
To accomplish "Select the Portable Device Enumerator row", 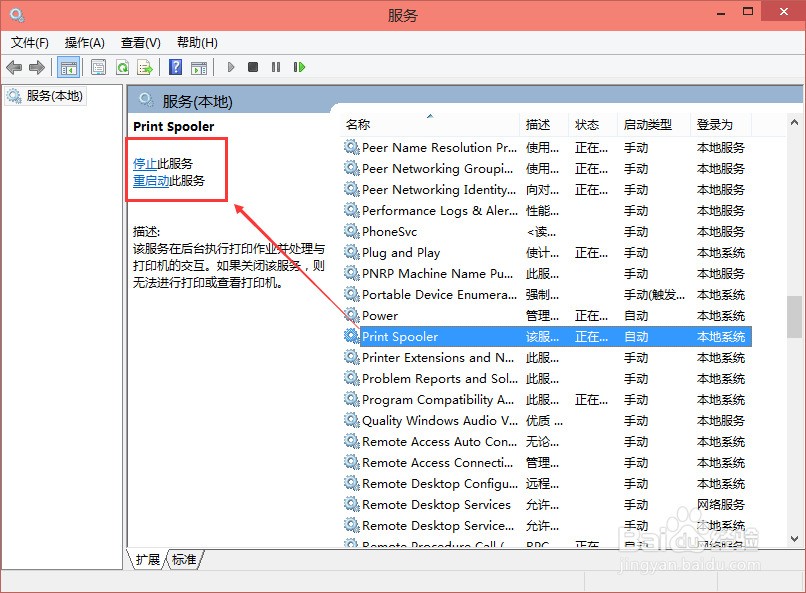I will pyautogui.click(x=547, y=294).
